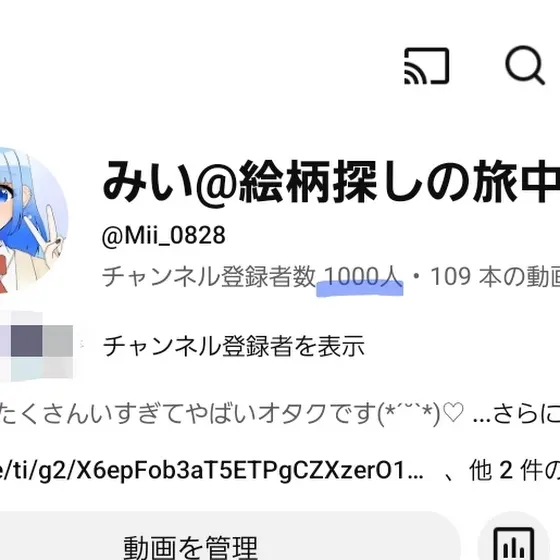Click the blue underline highlight under 1000人
Screen dimensions: 560x560
tap(360, 289)
